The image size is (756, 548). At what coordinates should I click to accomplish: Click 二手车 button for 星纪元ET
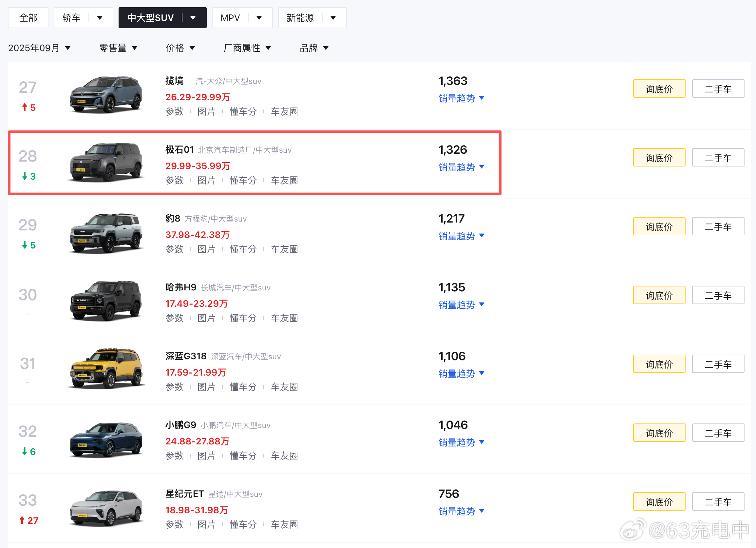point(718,502)
